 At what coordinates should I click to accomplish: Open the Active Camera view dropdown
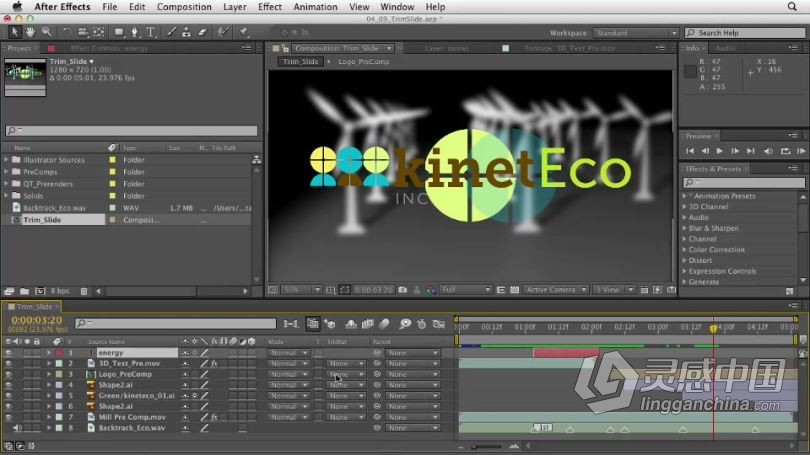(555, 290)
